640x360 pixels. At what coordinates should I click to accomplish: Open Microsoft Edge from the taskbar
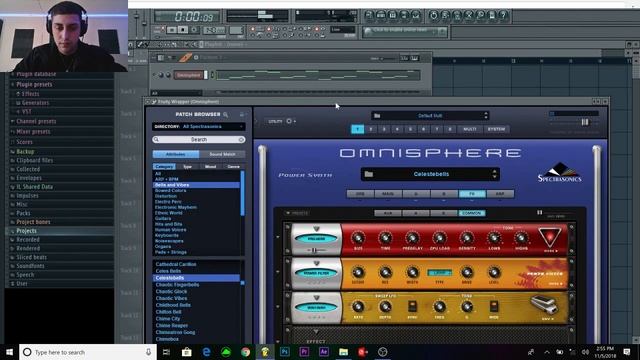[206, 352]
